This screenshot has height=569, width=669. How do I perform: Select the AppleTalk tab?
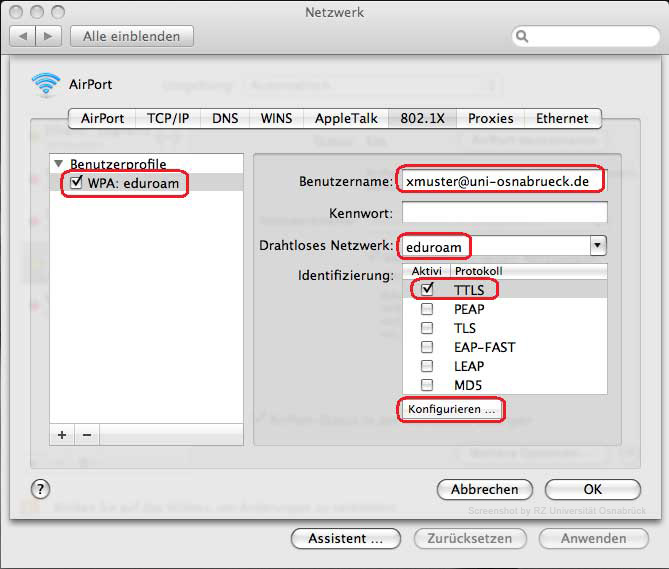tap(346, 118)
